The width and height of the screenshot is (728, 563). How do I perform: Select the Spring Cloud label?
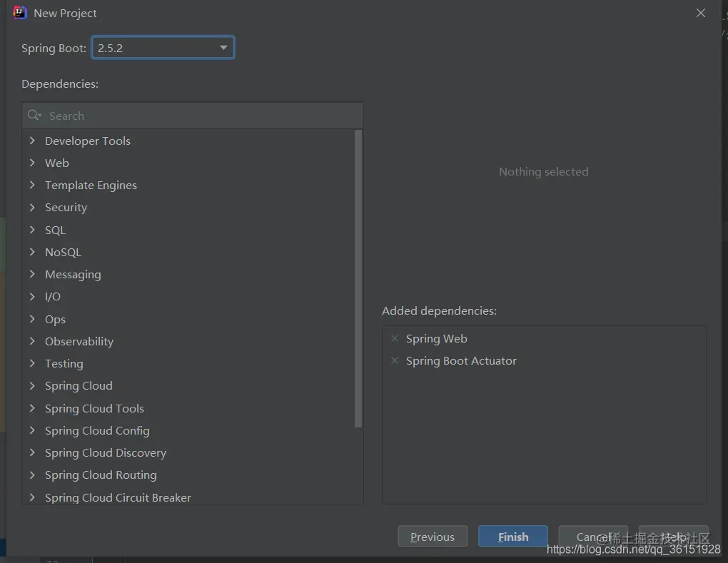tap(79, 386)
